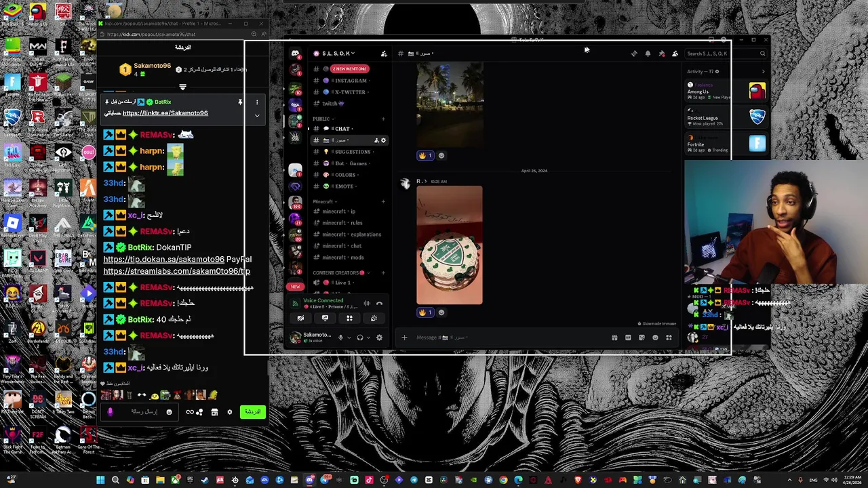
Task: Click Discord search S.L.S.O.K field
Action: click(726, 54)
